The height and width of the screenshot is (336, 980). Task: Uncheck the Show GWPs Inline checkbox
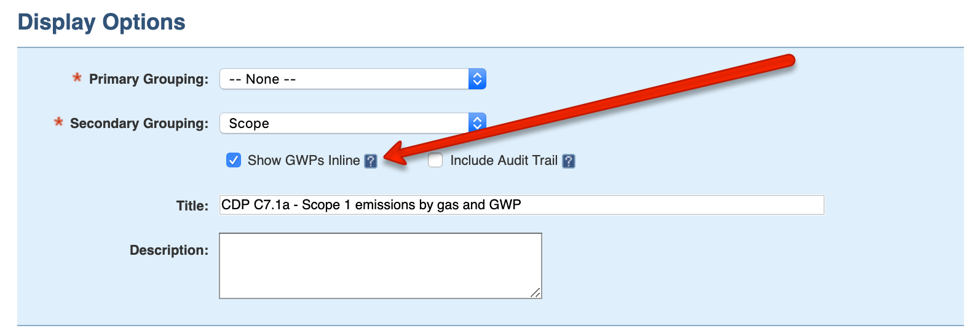tap(234, 161)
